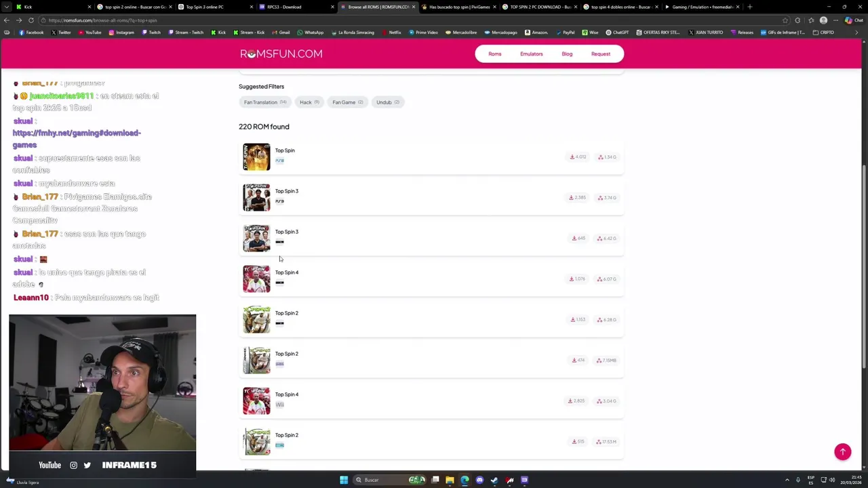868x488 pixels.
Task: Open the Prime Video bookmark
Action: 423,33
